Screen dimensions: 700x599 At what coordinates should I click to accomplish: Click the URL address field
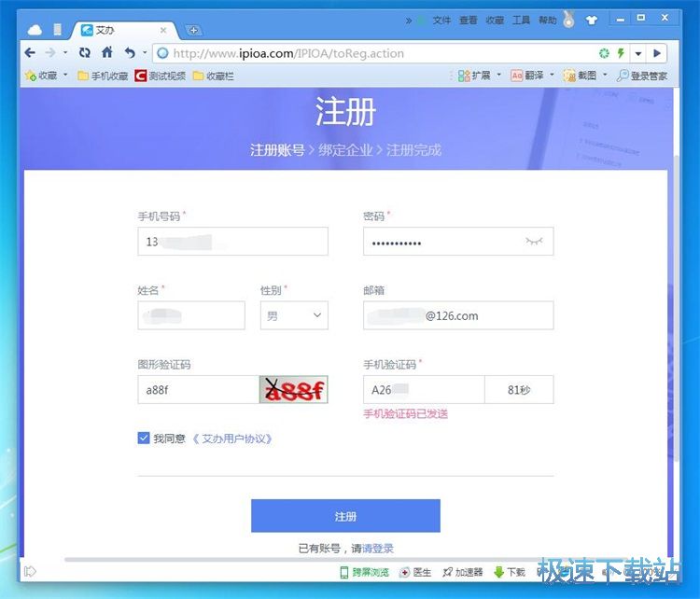[x=375, y=53]
